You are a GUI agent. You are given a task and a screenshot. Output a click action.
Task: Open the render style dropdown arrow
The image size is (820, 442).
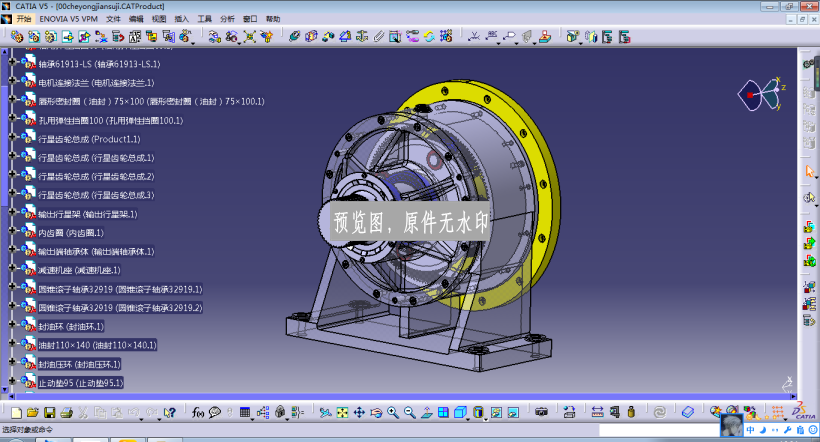tap(486, 420)
